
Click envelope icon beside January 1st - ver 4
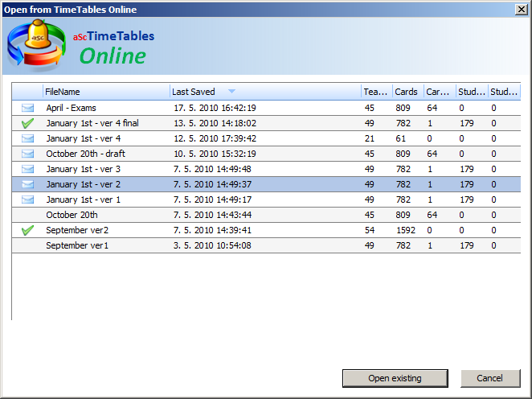click(28, 138)
